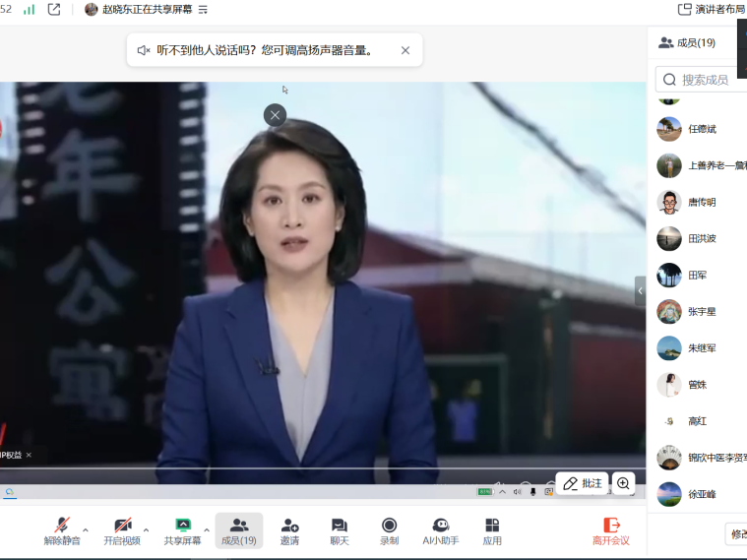The image size is (747, 560).
Task: Click the network signal strength icon
Action: (30, 9)
